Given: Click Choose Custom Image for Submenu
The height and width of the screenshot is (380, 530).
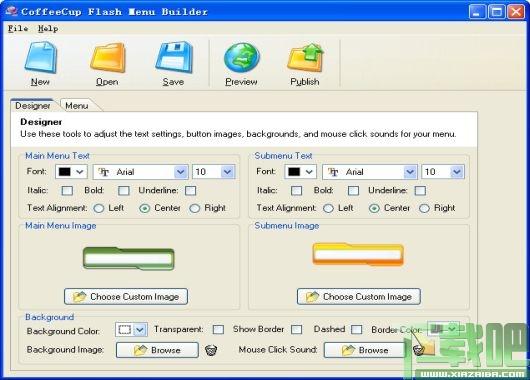Looking at the screenshot, I should [359, 296].
